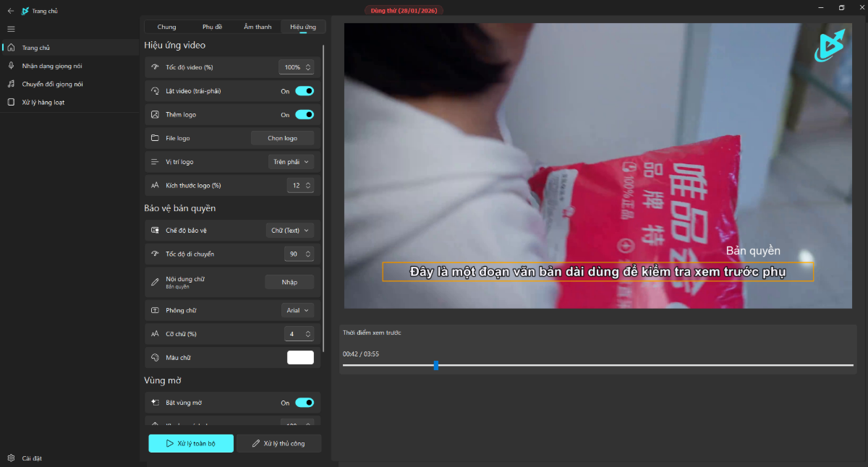Screen dimensions: 868x467
Task: Click the app logo in the video preview corner
Action: [829, 46]
